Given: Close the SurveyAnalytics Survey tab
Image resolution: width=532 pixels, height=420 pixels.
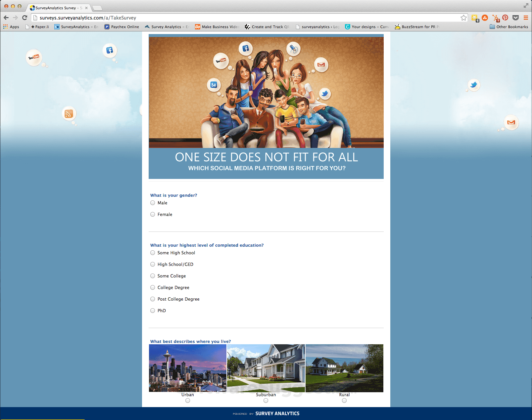Looking at the screenshot, I should (86, 8).
